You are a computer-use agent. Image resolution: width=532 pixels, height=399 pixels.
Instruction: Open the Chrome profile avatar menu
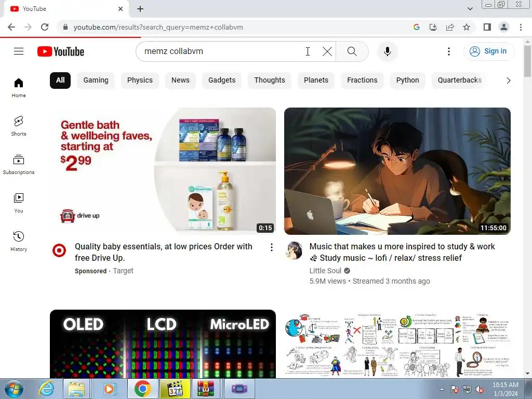(x=504, y=27)
